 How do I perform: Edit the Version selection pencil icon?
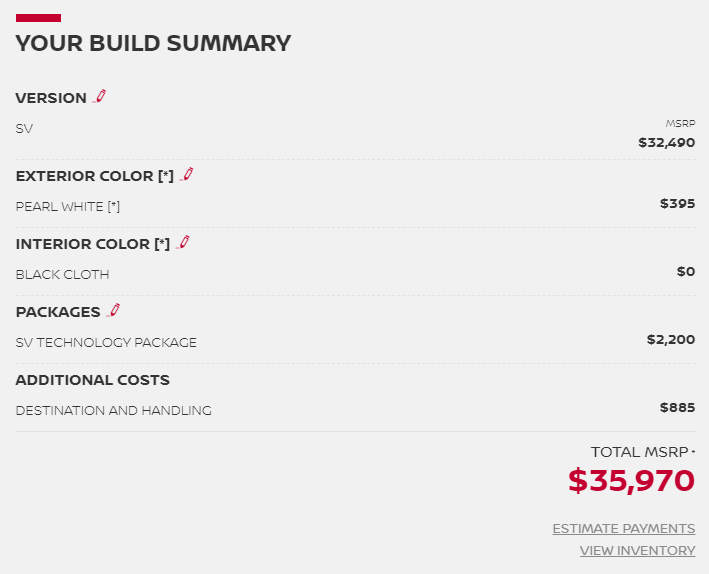pyautogui.click(x=99, y=97)
